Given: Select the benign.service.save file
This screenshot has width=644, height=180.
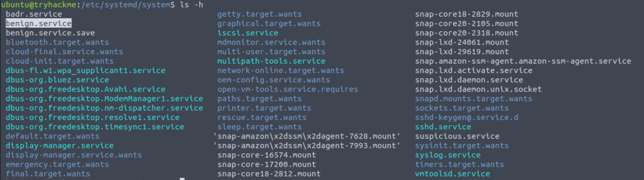Looking at the screenshot, I should [50, 33].
